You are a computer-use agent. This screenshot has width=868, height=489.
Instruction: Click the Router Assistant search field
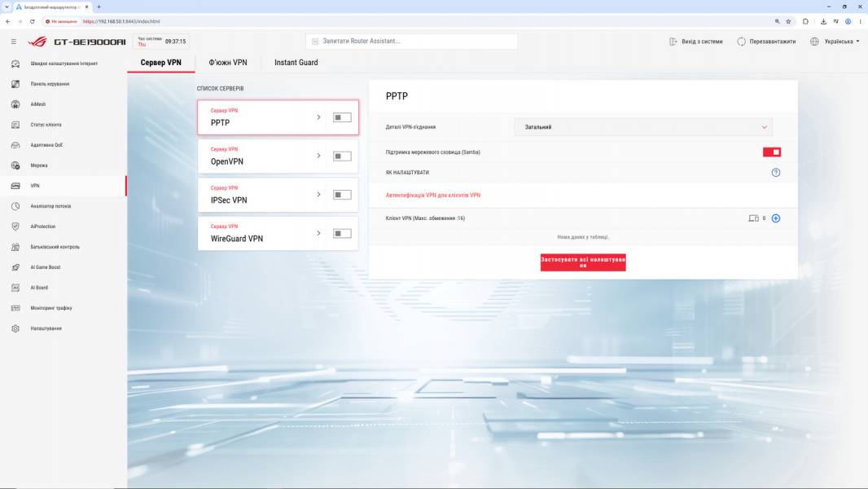tap(411, 42)
